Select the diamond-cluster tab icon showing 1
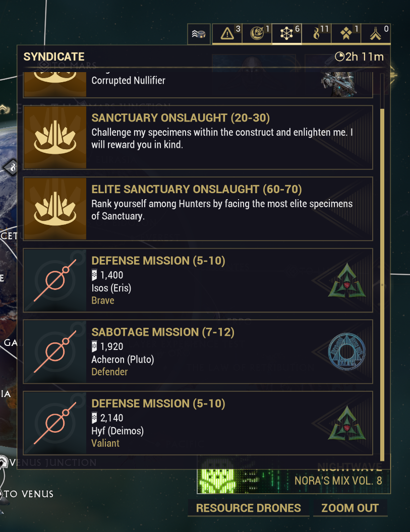410x532 pixels. point(345,34)
